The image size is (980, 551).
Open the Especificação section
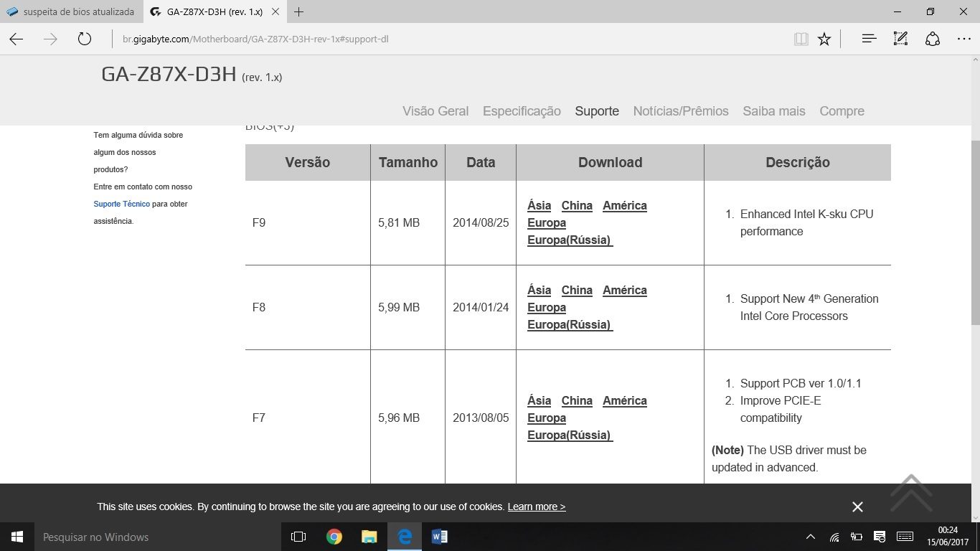point(522,111)
